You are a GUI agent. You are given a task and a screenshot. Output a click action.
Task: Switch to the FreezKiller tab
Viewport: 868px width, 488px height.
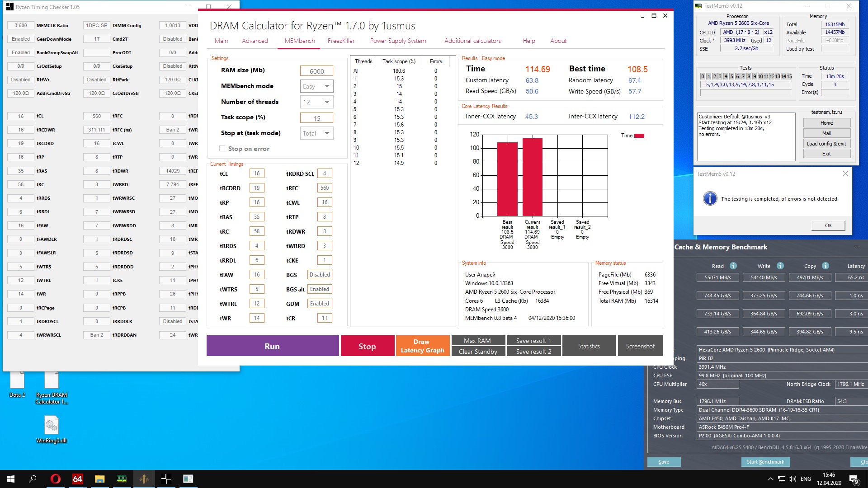[x=341, y=41]
